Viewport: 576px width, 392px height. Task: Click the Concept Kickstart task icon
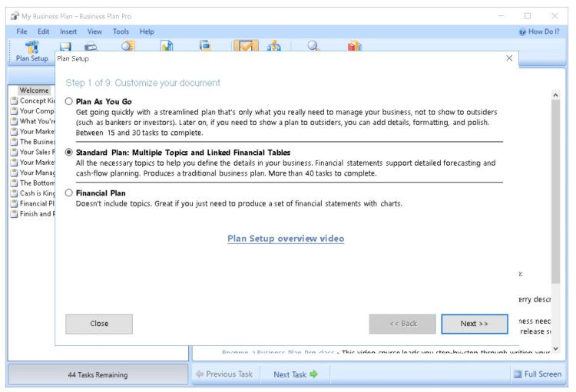(14, 100)
